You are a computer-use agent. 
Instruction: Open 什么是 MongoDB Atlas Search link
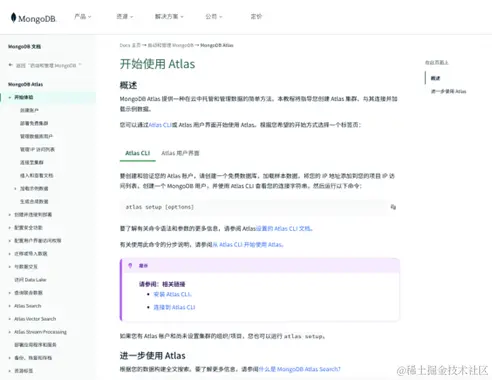coord(300,369)
